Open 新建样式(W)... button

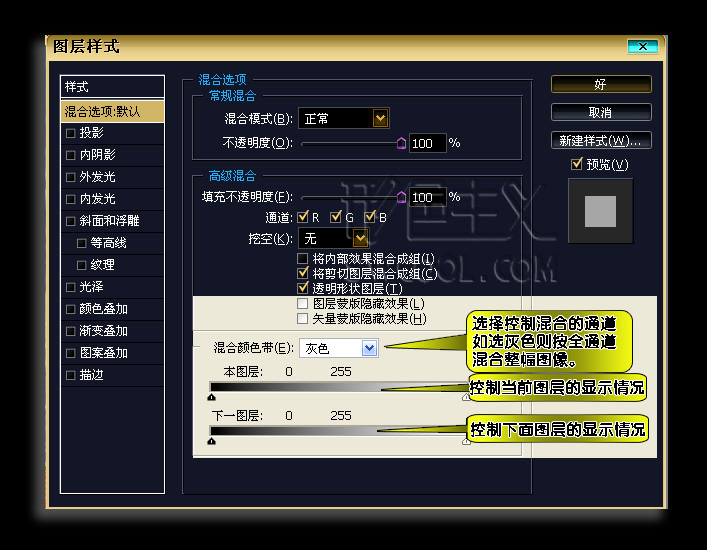pyautogui.click(x=601, y=140)
